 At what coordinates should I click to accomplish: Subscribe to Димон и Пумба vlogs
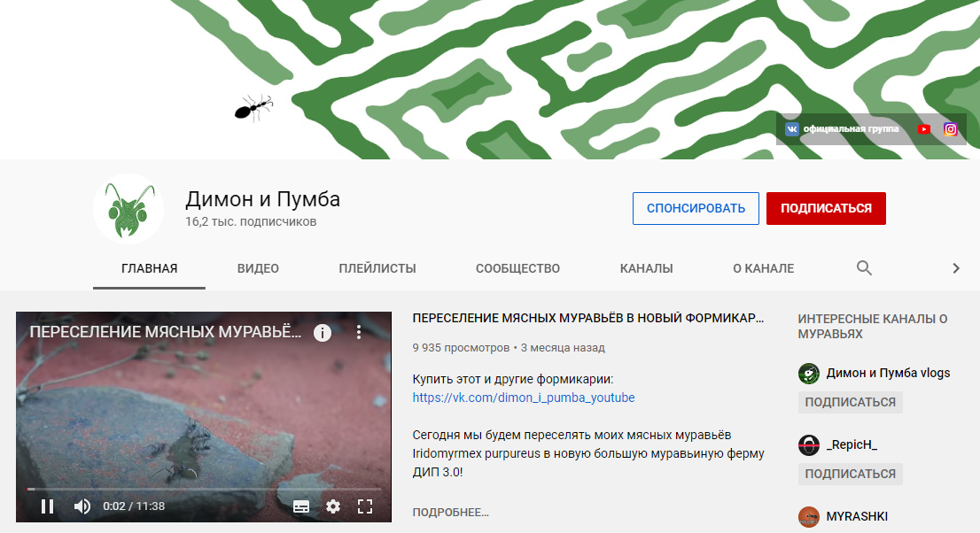850,402
